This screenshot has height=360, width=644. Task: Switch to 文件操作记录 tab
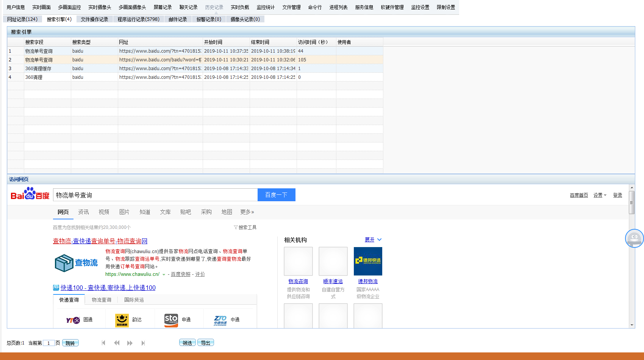click(94, 19)
